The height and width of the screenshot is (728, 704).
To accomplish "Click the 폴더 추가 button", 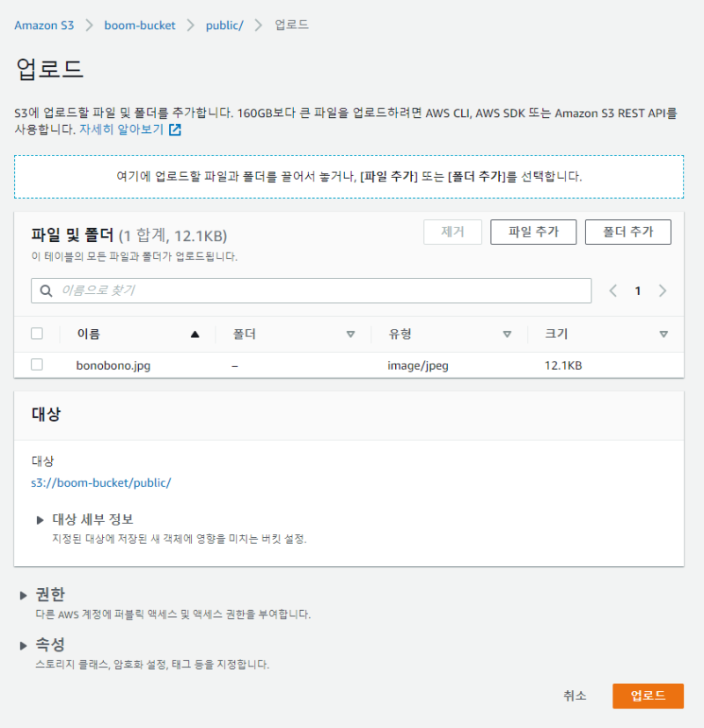I will 627,232.
